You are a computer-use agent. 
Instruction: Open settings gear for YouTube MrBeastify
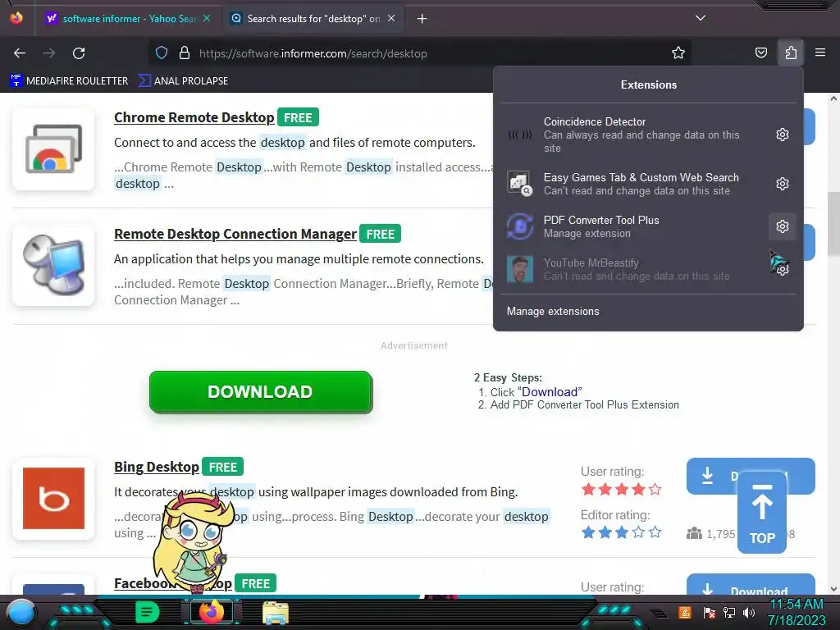[x=782, y=269]
